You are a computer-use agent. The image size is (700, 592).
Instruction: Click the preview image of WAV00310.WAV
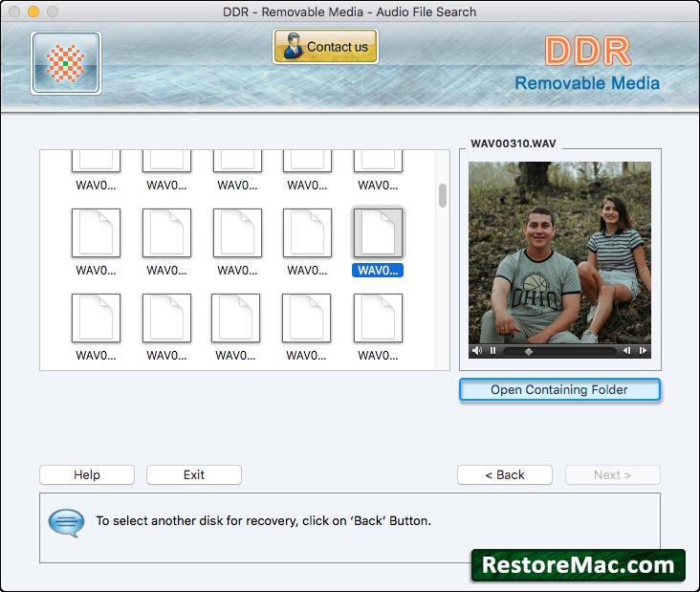tap(559, 252)
